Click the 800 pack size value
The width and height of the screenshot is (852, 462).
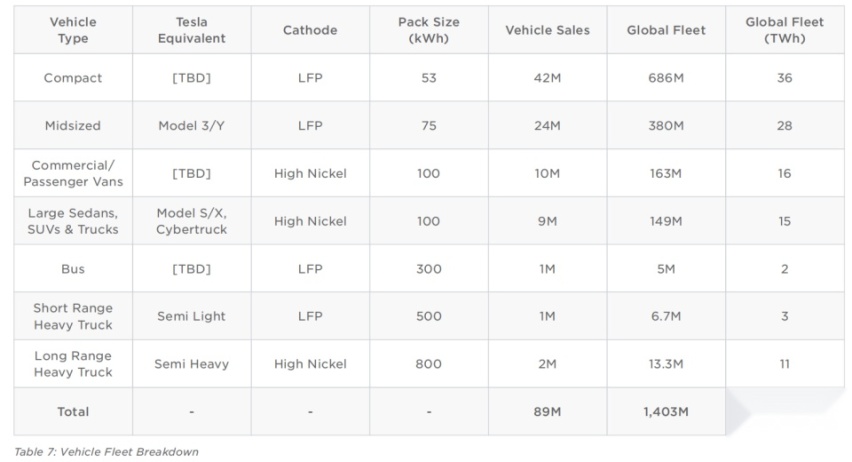(429, 364)
